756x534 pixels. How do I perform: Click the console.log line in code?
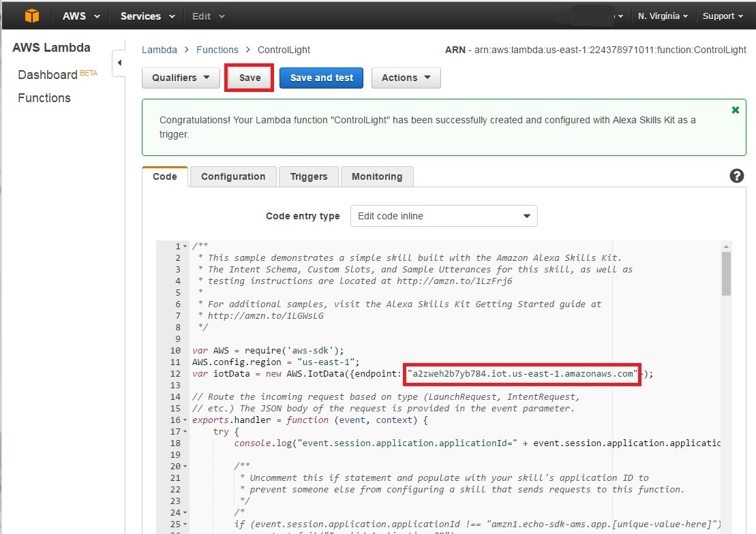[477, 443]
